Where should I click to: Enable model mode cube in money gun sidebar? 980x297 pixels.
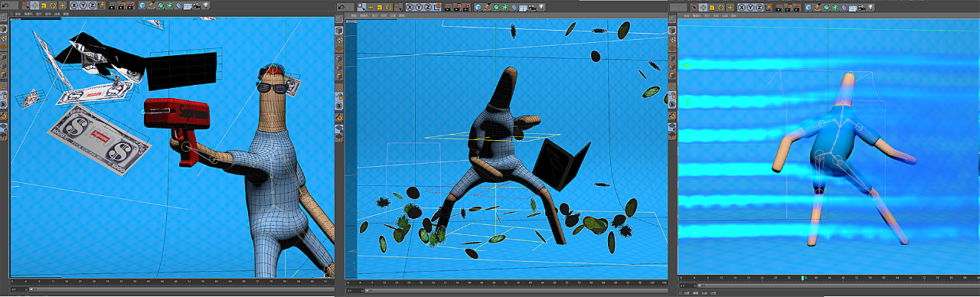[3, 28]
